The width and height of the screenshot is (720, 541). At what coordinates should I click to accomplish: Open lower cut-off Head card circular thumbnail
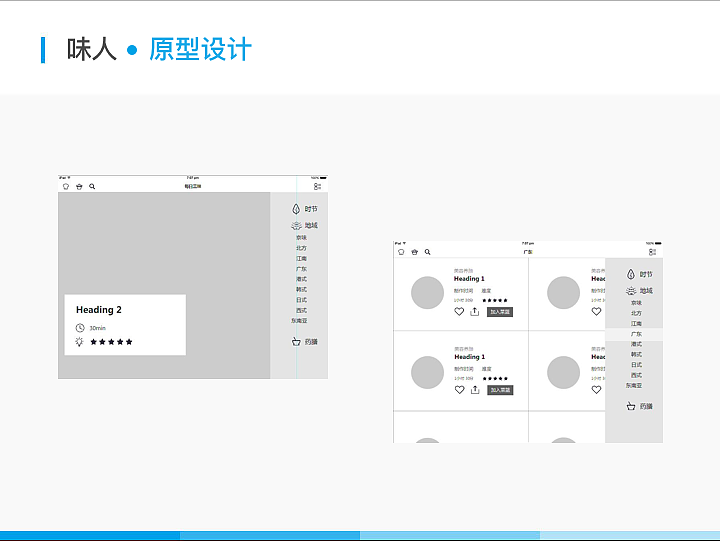click(563, 372)
